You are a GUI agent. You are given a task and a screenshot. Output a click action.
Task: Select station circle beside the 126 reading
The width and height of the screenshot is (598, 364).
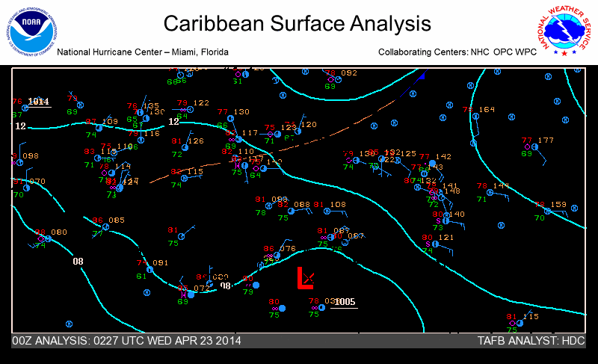185,147
